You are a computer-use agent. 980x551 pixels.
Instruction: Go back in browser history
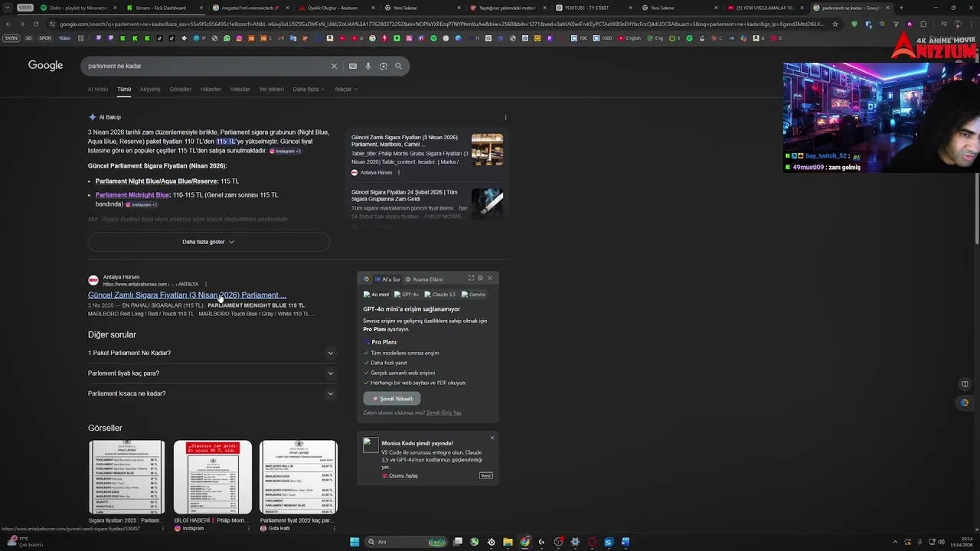point(8,24)
